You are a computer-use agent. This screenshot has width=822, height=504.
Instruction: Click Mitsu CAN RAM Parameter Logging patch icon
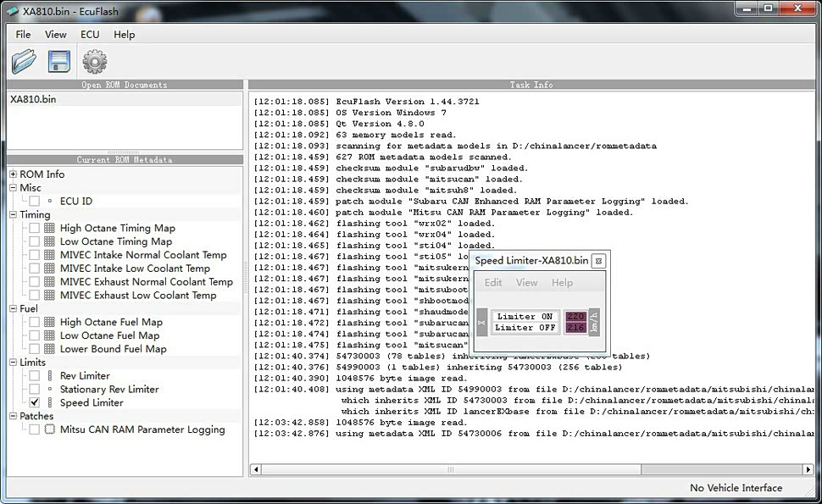pos(49,429)
